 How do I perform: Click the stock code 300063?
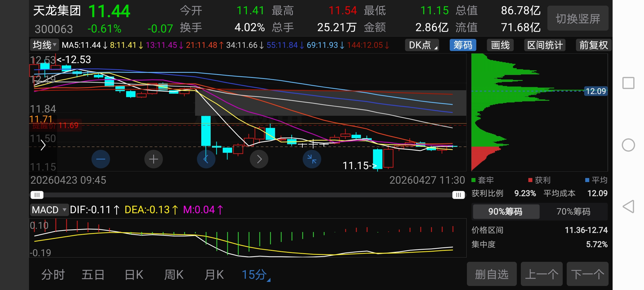pyautogui.click(x=54, y=29)
